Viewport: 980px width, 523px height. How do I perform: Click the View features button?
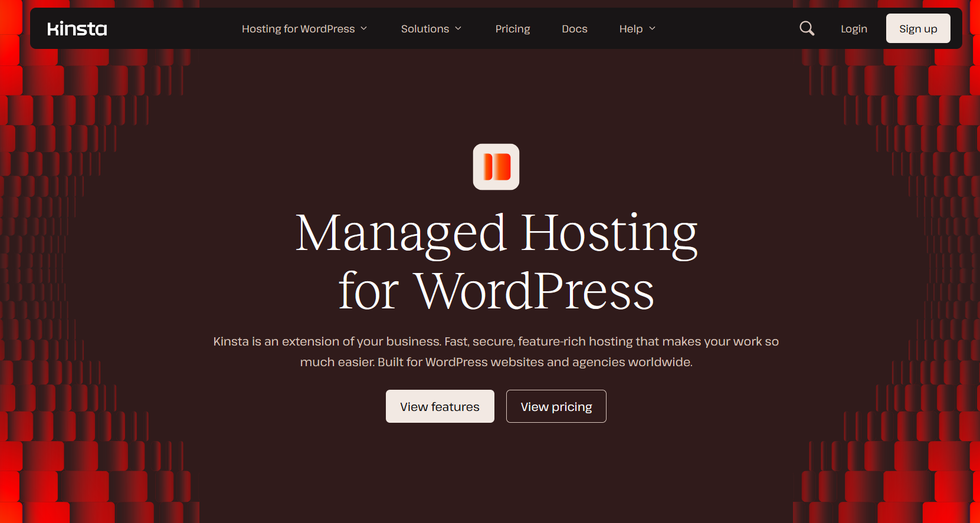(x=440, y=406)
